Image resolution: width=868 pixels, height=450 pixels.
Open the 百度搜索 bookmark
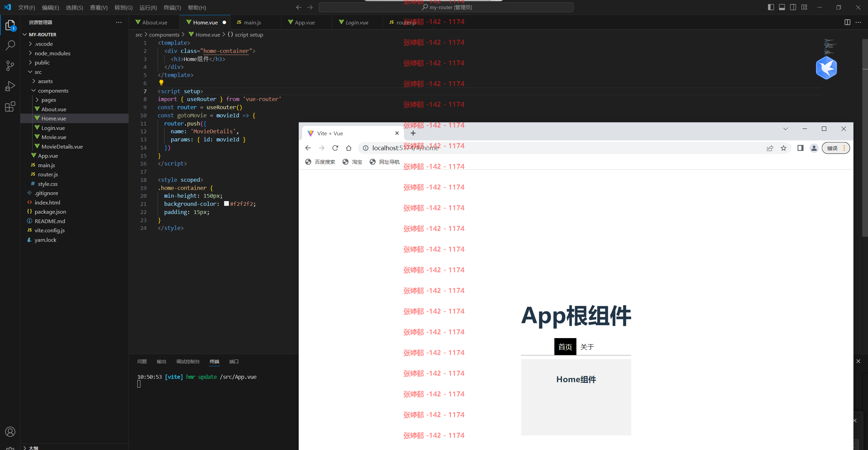pyautogui.click(x=320, y=162)
